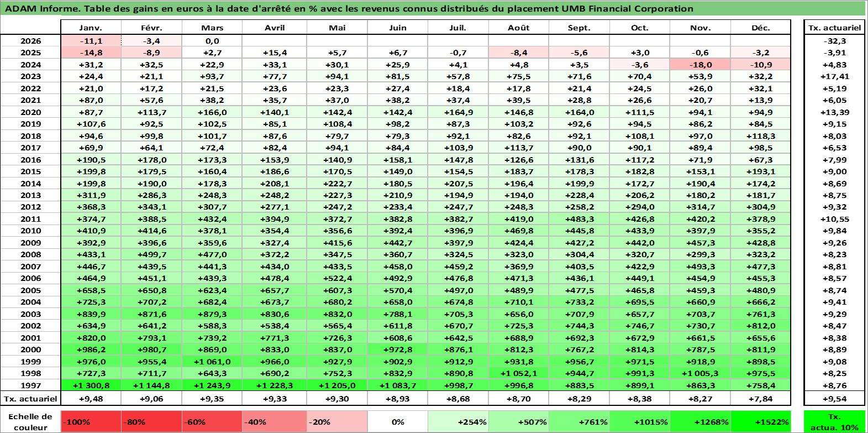
Task: Select the 0% white color scale swatch
Action: pos(398,422)
